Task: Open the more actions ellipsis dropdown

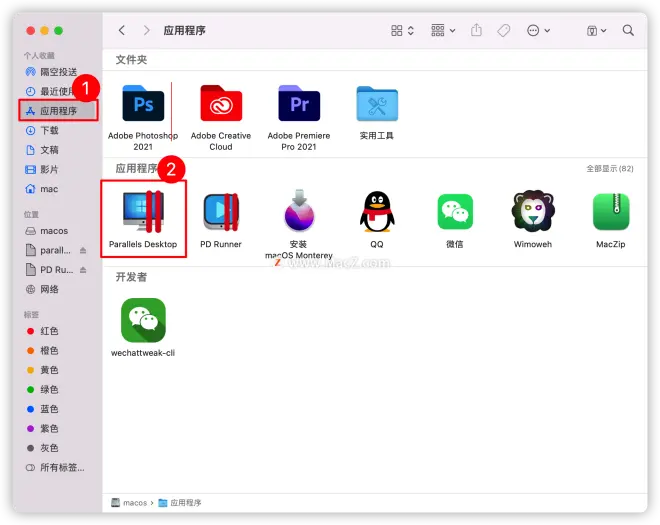Action: point(538,30)
